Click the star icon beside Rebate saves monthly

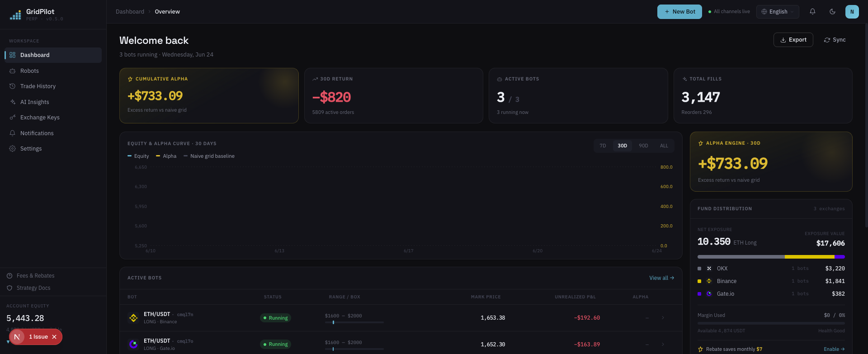pos(701,349)
